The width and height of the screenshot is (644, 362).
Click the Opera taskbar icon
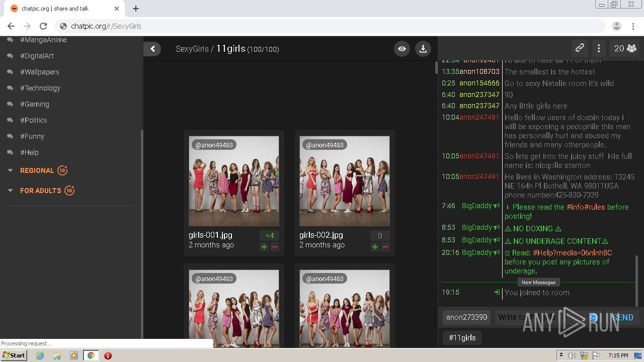pos(108,355)
